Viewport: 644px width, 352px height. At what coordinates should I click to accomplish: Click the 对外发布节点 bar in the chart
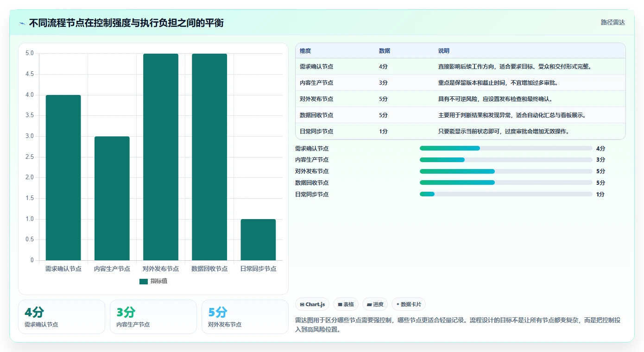161,157
